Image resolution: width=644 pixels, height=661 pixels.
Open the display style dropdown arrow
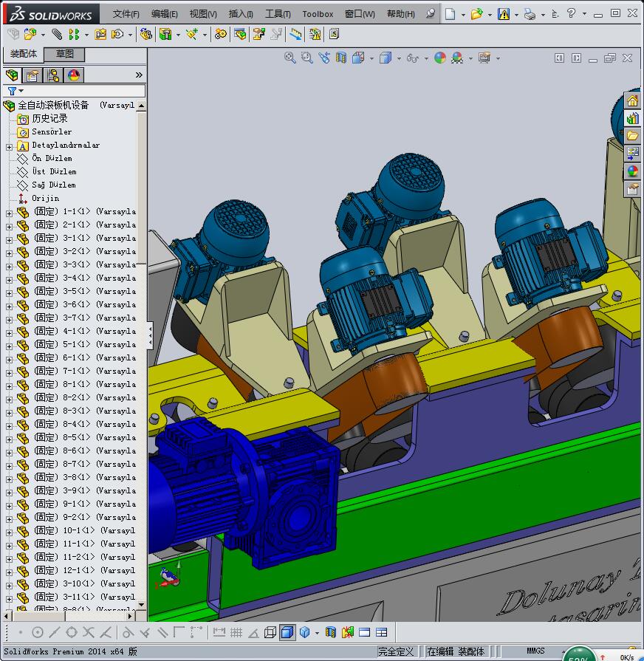pos(399,58)
